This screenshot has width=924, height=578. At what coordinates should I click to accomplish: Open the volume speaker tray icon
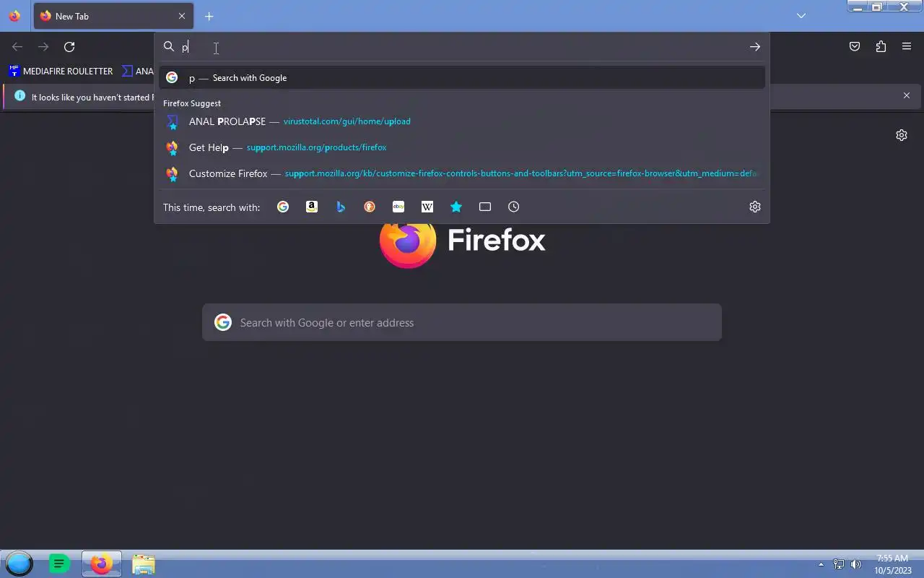[856, 564]
